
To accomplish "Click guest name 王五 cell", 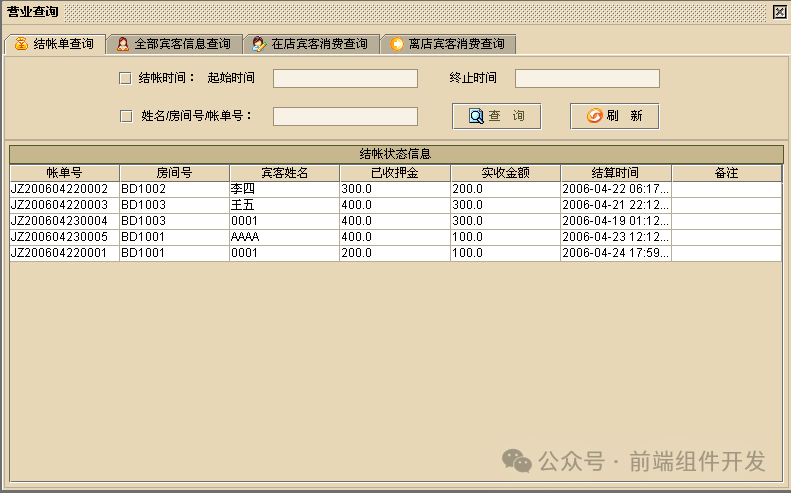I will pos(285,205).
